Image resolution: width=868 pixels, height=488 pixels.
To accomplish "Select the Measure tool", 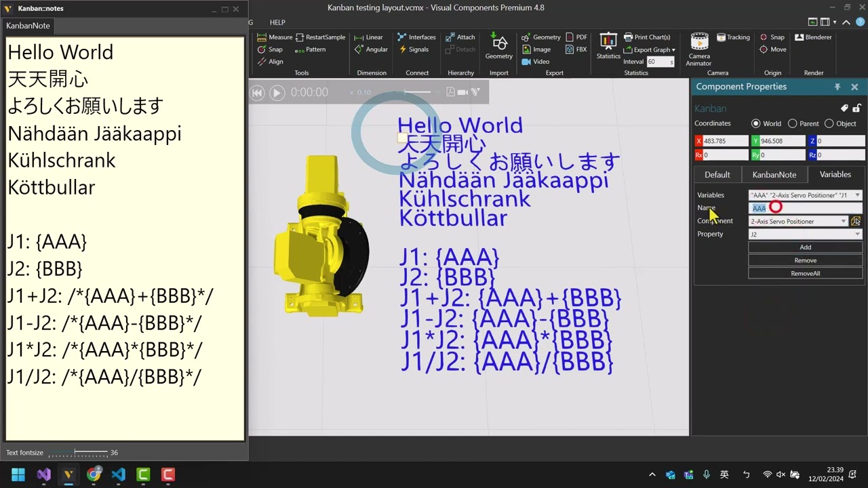I will [275, 37].
